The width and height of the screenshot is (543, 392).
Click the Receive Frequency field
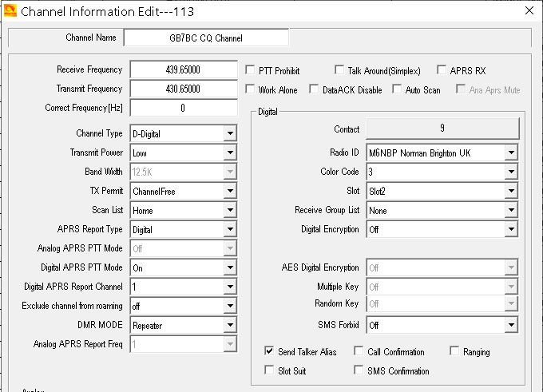pyautogui.click(x=184, y=69)
